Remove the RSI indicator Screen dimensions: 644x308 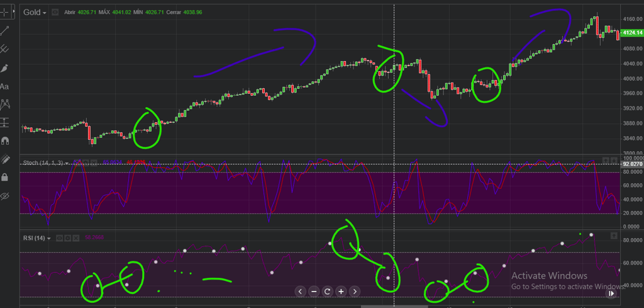(x=75, y=238)
